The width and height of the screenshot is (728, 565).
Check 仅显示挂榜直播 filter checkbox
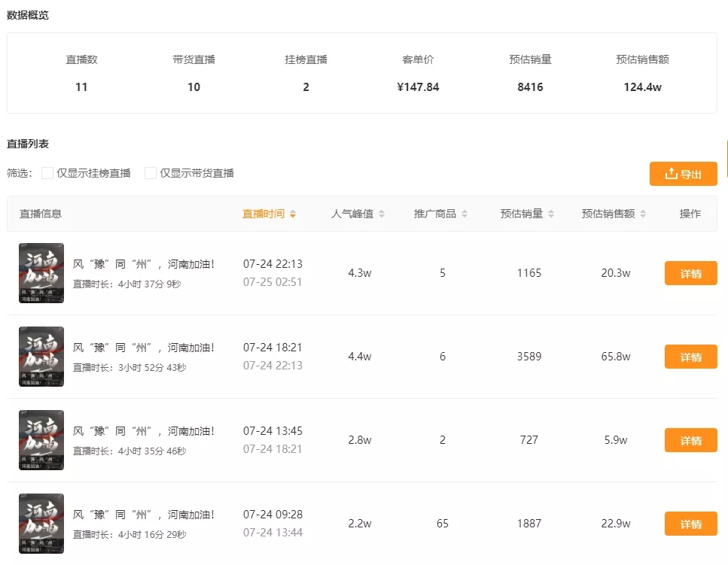tap(47, 173)
